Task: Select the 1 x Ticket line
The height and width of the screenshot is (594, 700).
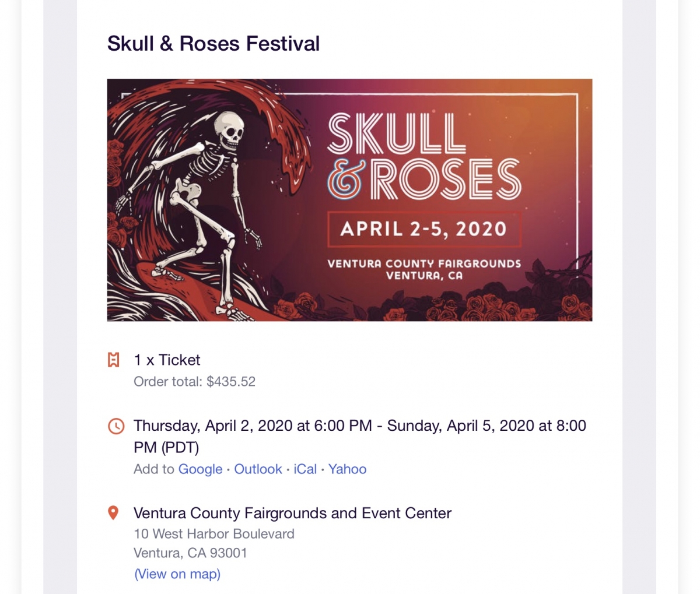Action: (167, 360)
